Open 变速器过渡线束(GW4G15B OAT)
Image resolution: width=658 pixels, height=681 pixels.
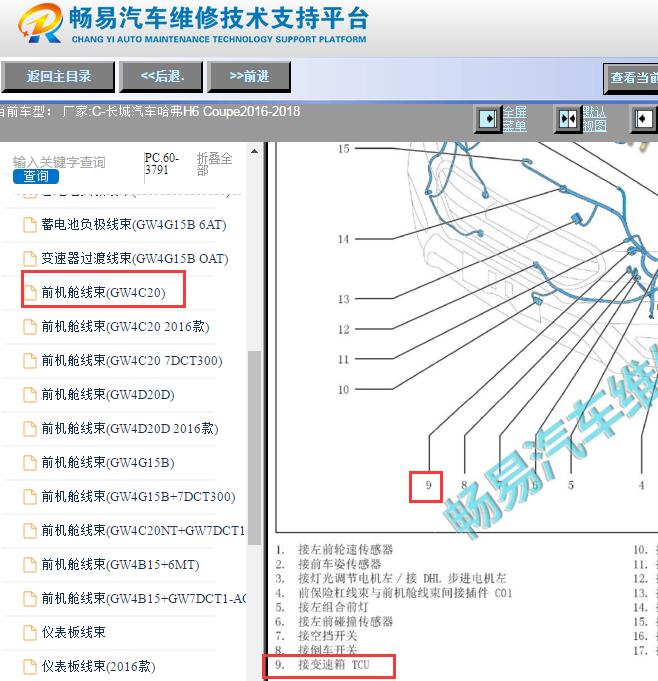135,258
